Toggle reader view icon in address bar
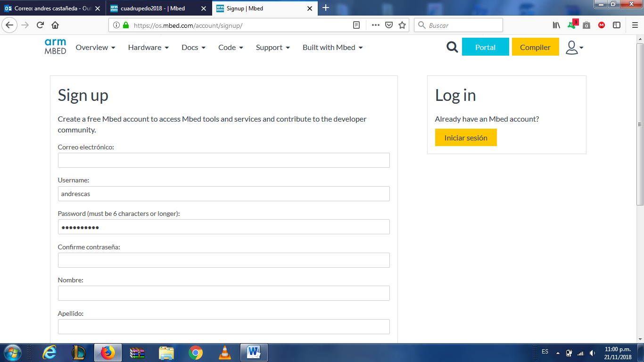The image size is (644, 362). point(356,25)
